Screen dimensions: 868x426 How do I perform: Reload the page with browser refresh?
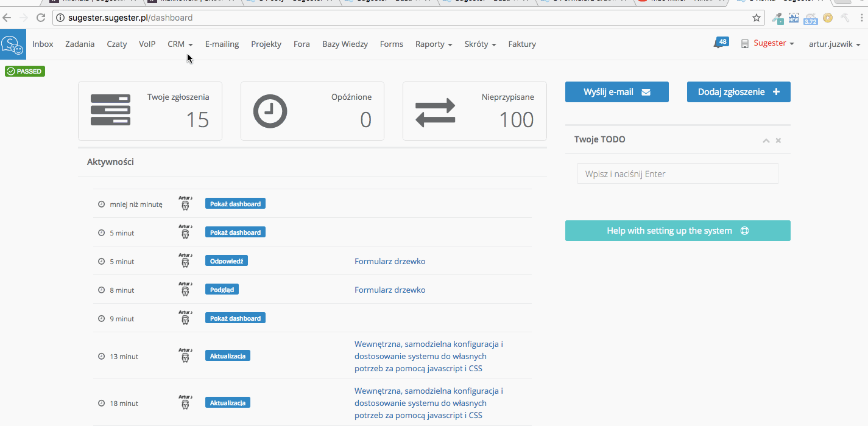coord(41,18)
